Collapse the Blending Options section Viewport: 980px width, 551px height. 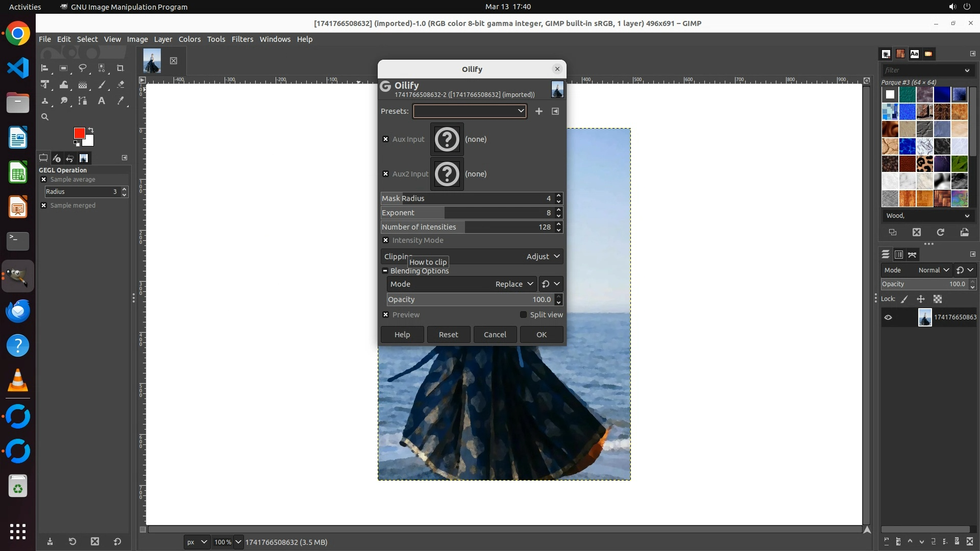coord(385,271)
